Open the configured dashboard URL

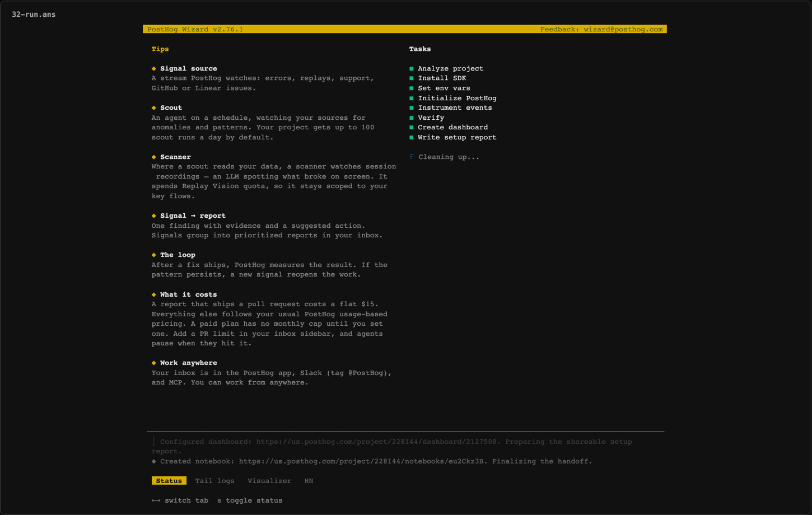376,442
